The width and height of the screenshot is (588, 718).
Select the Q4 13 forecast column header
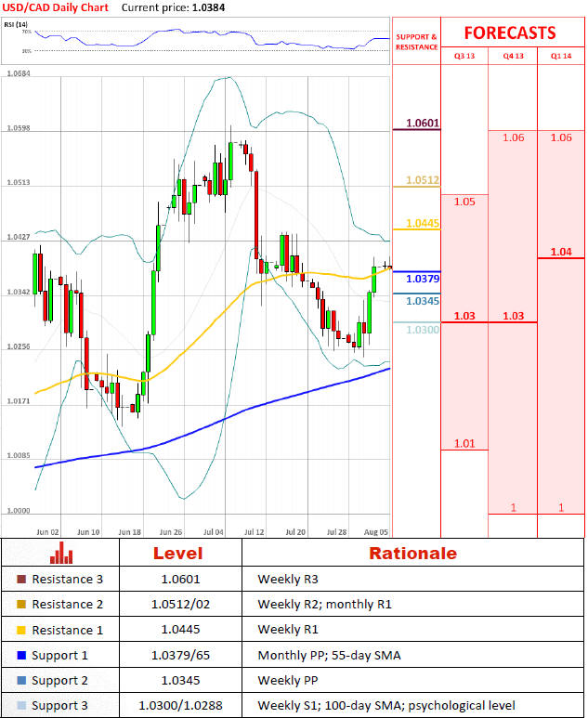[513, 56]
